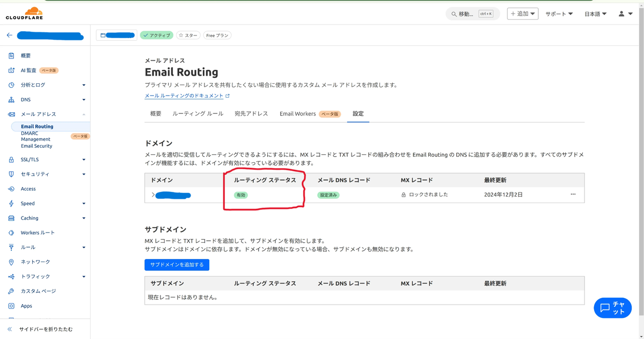
Task: Open メール ルーティングのドキュメント link
Action: click(x=184, y=96)
